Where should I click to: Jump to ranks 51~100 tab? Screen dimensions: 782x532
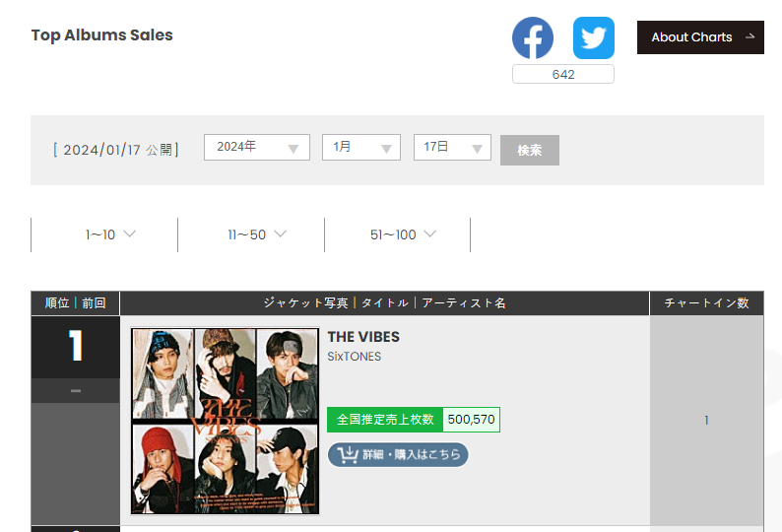(x=398, y=234)
